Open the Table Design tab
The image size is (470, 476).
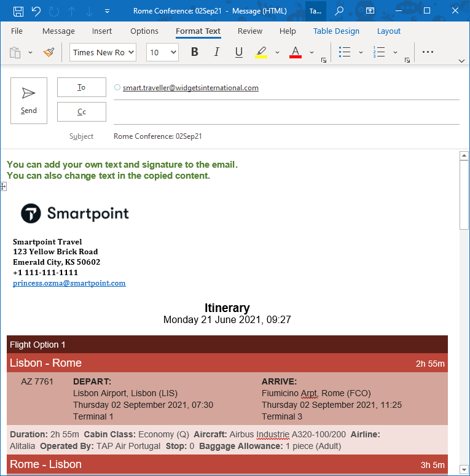[x=336, y=31]
